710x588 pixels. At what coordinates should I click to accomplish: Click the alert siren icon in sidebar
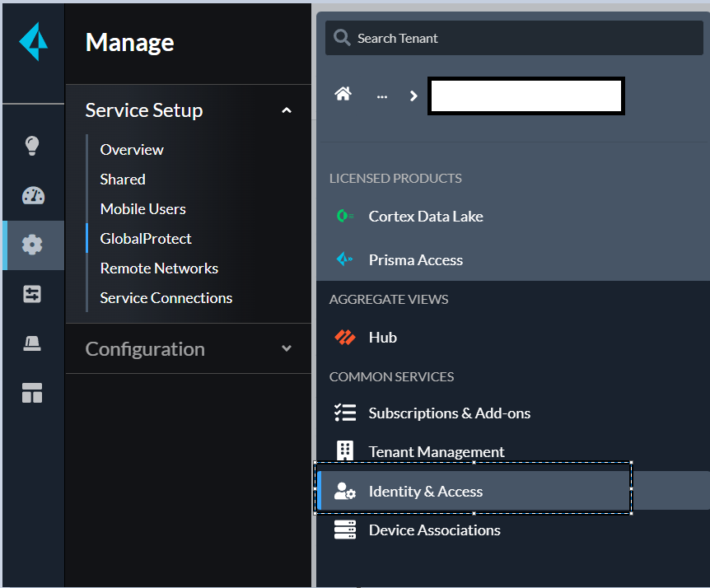point(32,344)
